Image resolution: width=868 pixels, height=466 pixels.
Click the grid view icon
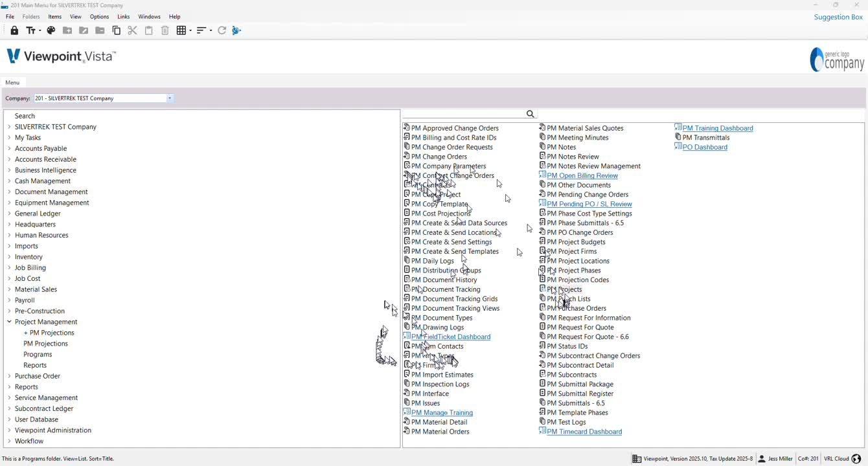pos(181,30)
